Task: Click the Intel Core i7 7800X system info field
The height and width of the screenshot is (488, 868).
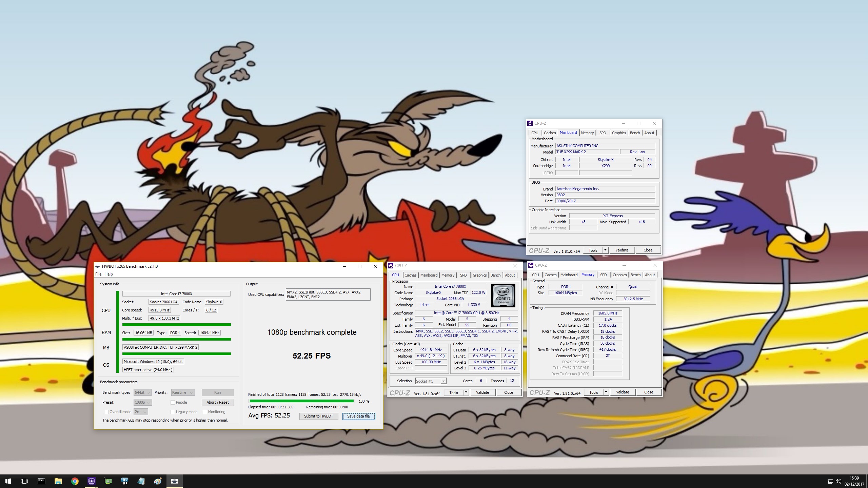Action: (x=176, y=294)
